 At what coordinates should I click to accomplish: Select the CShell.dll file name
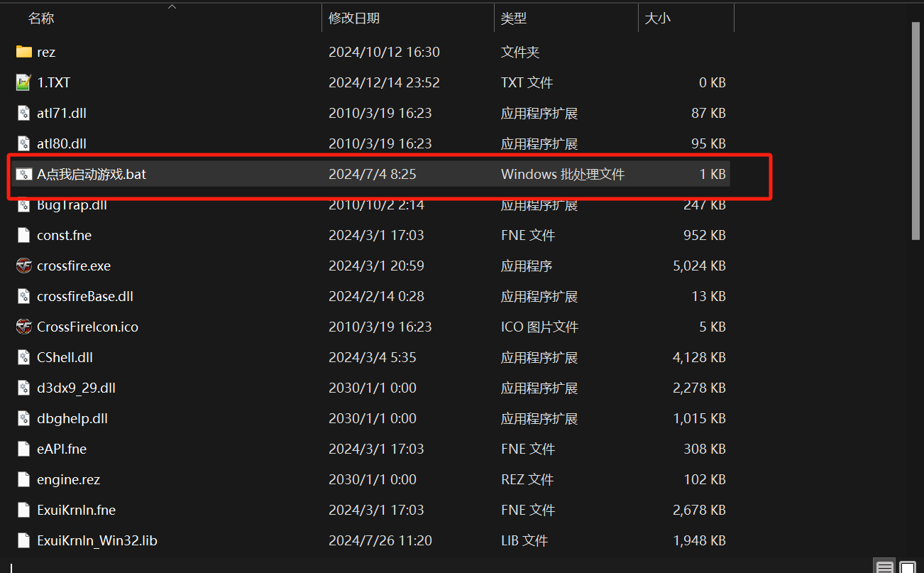pos(65,357)
